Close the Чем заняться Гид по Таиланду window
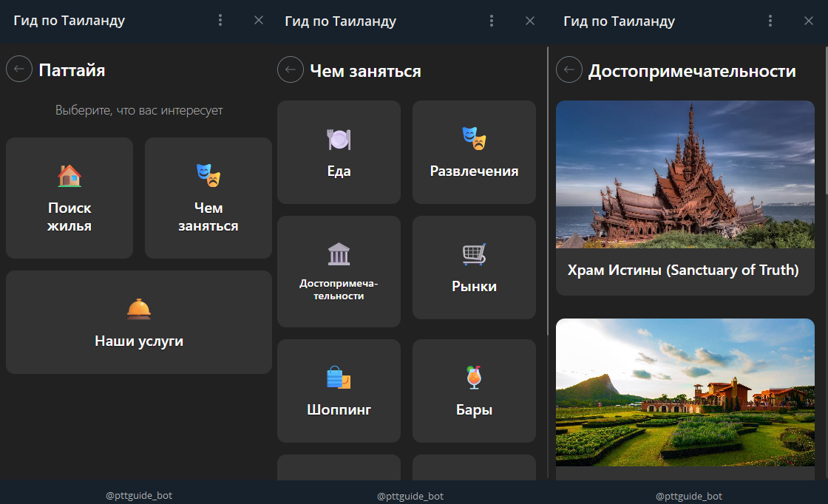Image resolution: width=828 pixels, height=504 pixels. click(530, 21)
